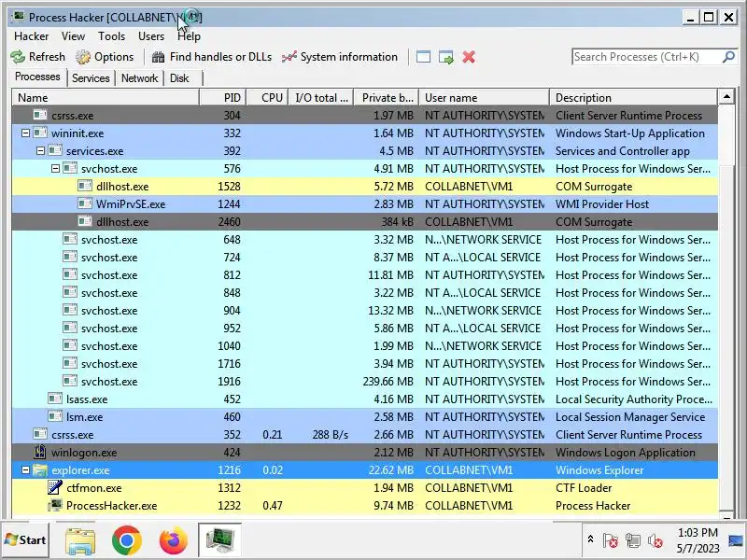Screen dimensions: 747x560
Task: Launch Google Chrome from the taskbar
Action: coord(126,541)
